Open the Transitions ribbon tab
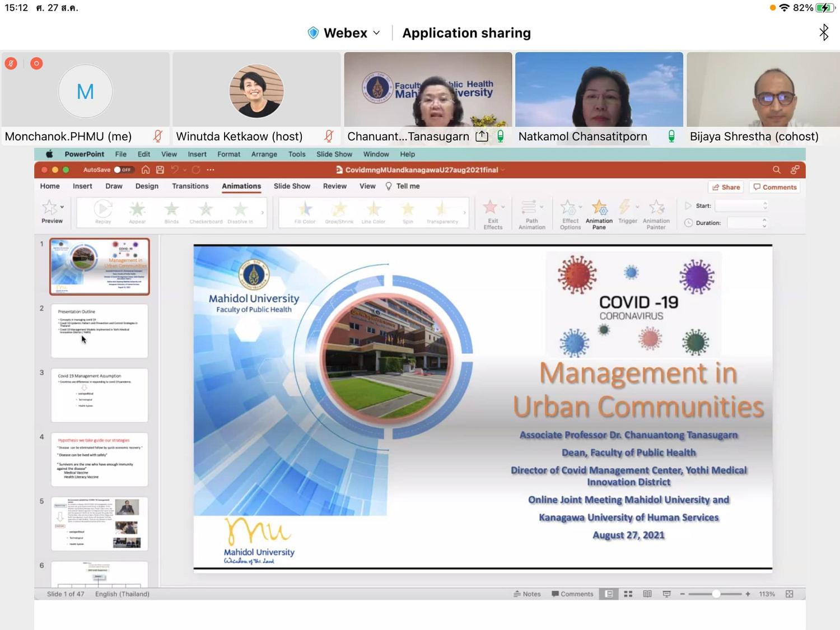840x630 pixels. 190,186
